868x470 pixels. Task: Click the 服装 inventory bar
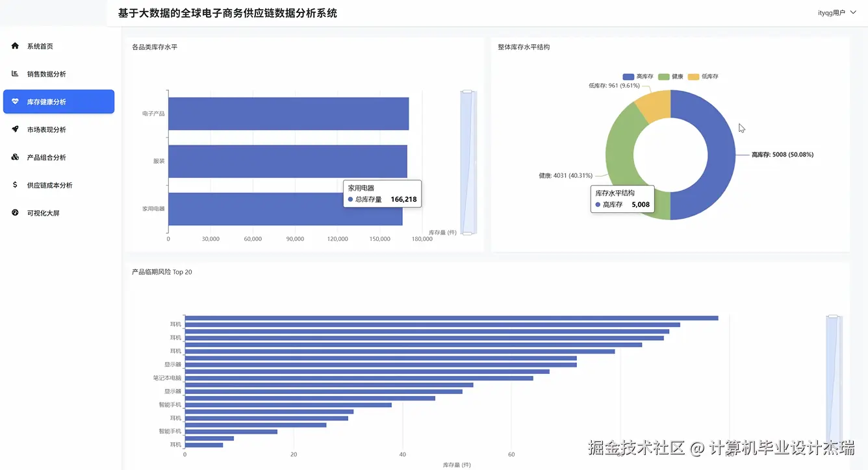pos(288,161)
